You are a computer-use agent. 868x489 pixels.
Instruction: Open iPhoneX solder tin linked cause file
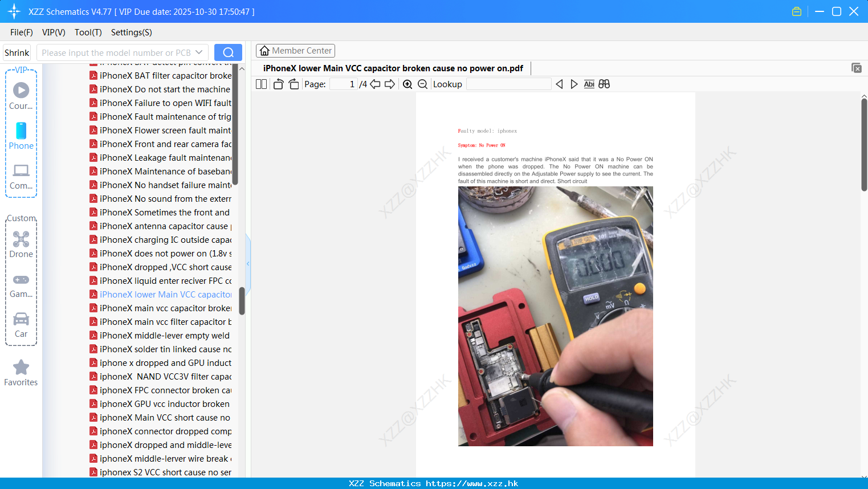coord(161,349)
